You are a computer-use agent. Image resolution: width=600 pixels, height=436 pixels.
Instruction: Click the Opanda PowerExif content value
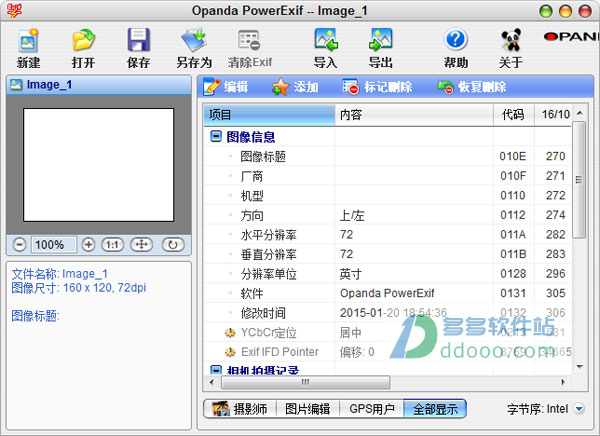[387, 293]
